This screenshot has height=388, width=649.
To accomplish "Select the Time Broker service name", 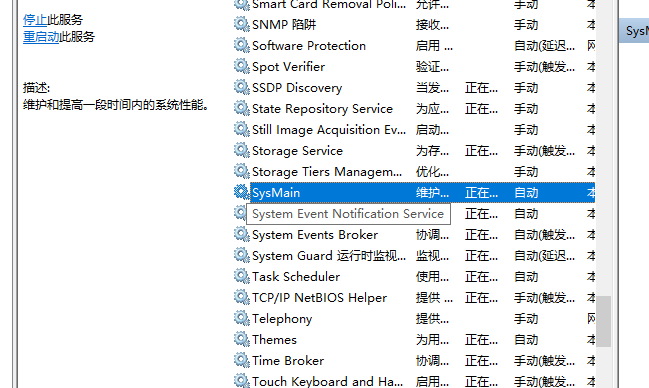I will click(288, 361).
